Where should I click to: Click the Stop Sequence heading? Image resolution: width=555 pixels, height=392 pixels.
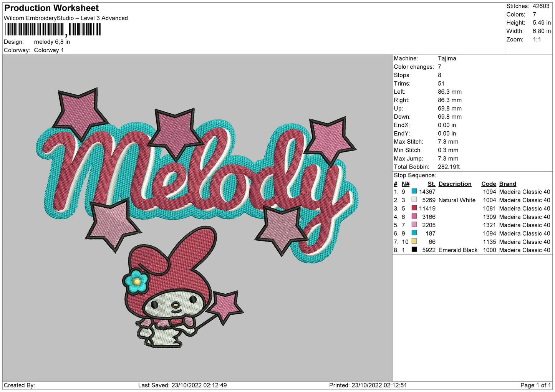(x=415, y=175)
